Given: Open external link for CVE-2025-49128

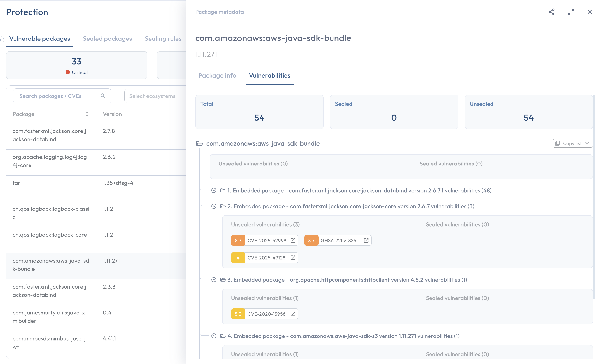Looking at the screenshot, I should pyautogui.click(x=293, y=257).
